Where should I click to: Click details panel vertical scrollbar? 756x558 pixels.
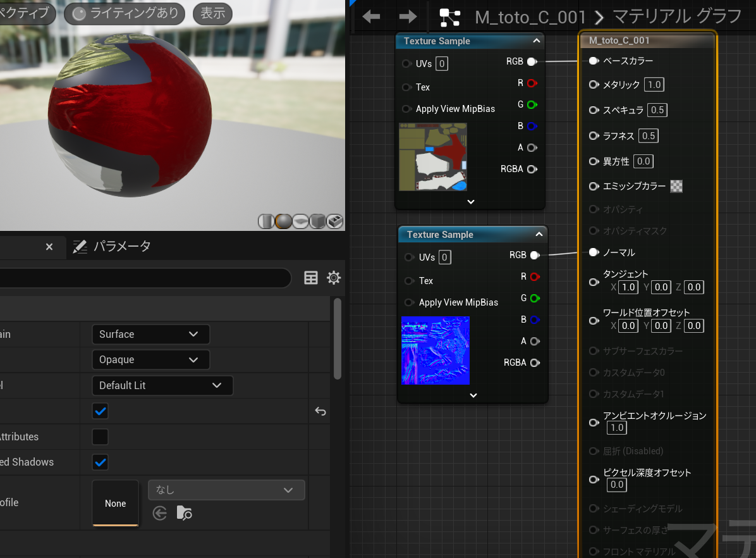[x=338, y=339]
